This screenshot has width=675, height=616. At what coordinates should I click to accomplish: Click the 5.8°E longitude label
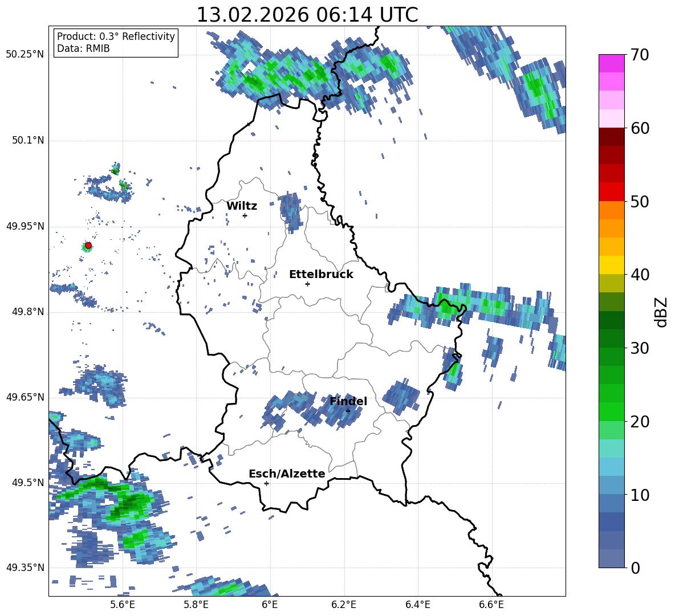point(196,605)
